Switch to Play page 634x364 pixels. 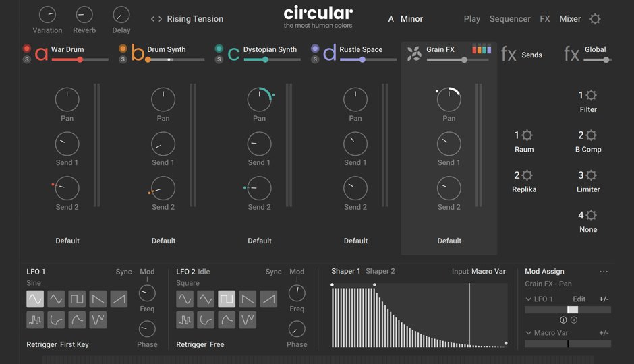click(472, 19)
